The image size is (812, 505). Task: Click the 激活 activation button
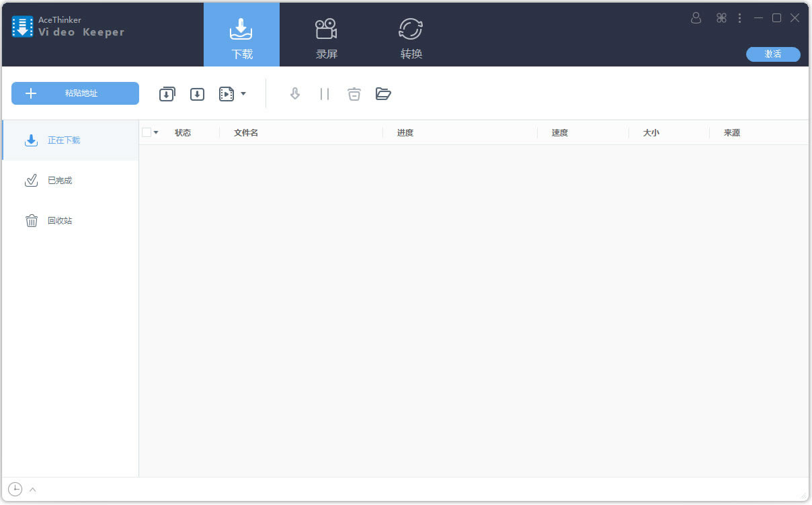(773, 54)
